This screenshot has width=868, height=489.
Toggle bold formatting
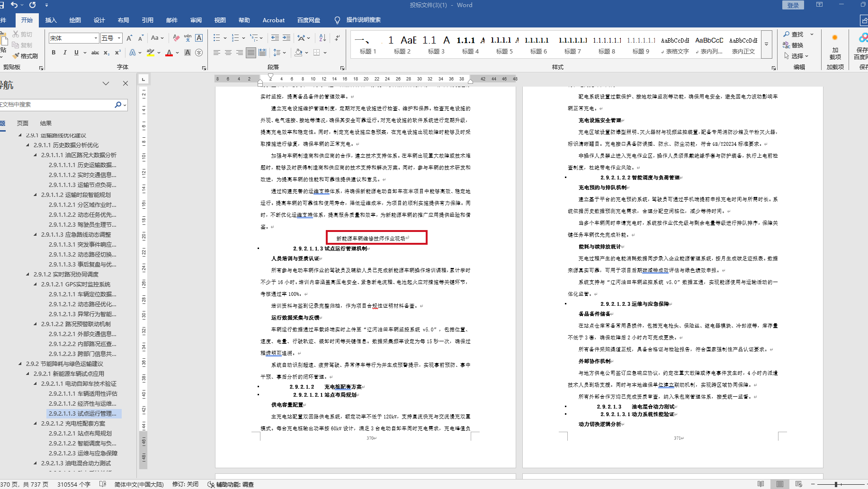[54, 53]
